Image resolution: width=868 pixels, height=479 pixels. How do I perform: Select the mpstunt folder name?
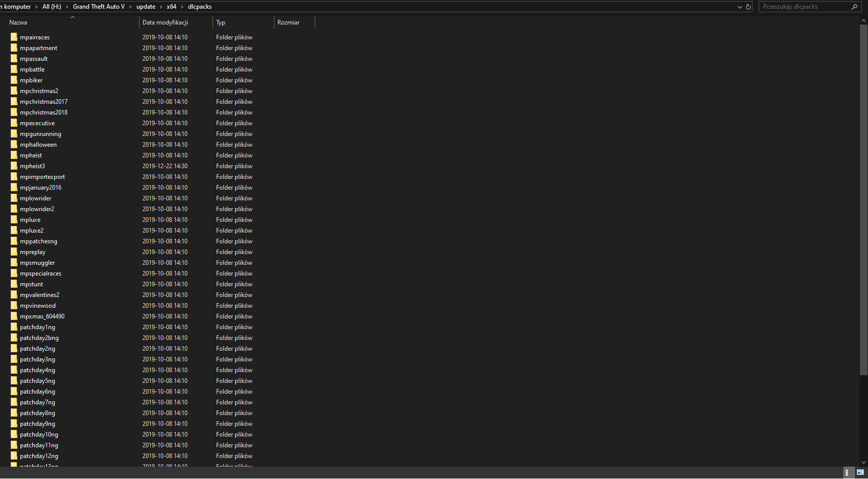[x=31, y=284]
